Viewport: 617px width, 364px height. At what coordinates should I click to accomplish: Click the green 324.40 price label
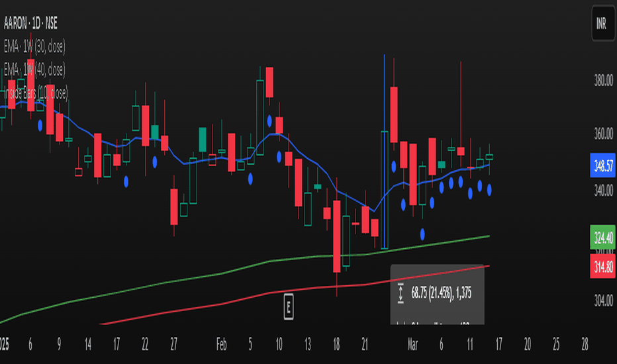(603, 238)
